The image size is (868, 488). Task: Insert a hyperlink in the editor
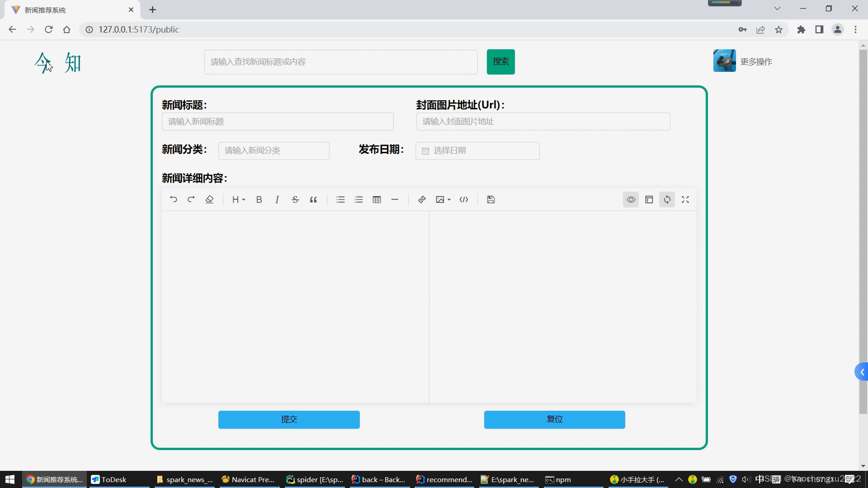click(x=421, y=199)
